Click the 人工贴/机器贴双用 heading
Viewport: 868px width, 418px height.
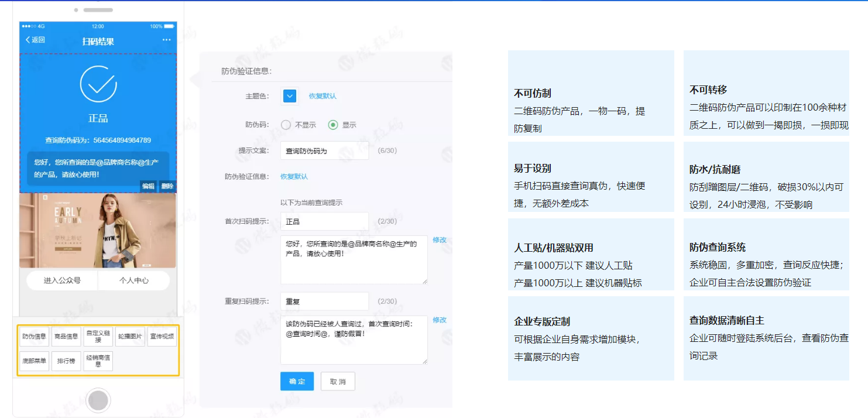(x=554, y=248)
